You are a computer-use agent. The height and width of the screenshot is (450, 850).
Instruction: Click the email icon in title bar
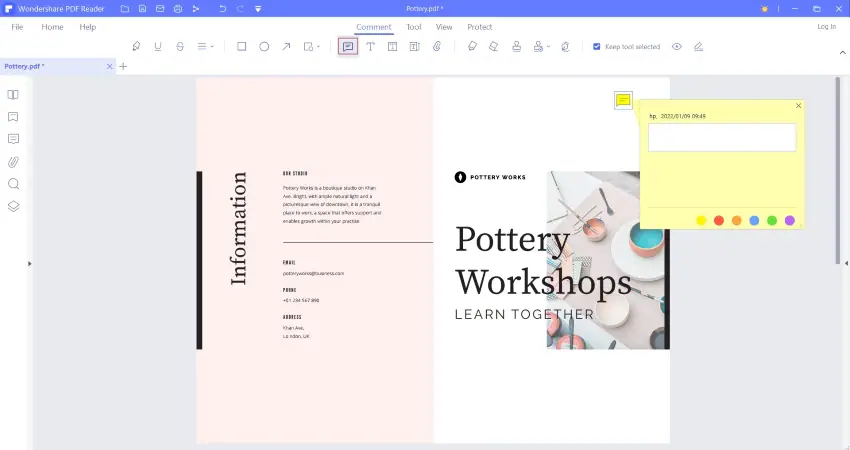pos(160,9)
